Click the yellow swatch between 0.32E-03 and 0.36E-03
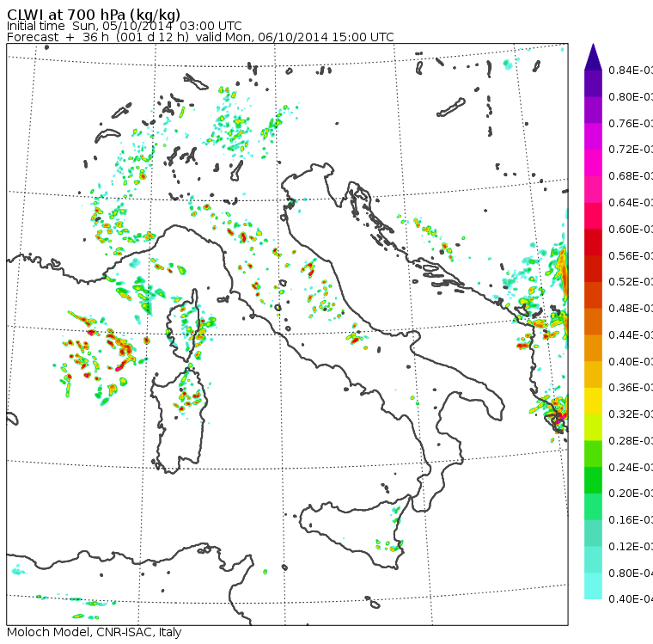 tap(593, 401)
